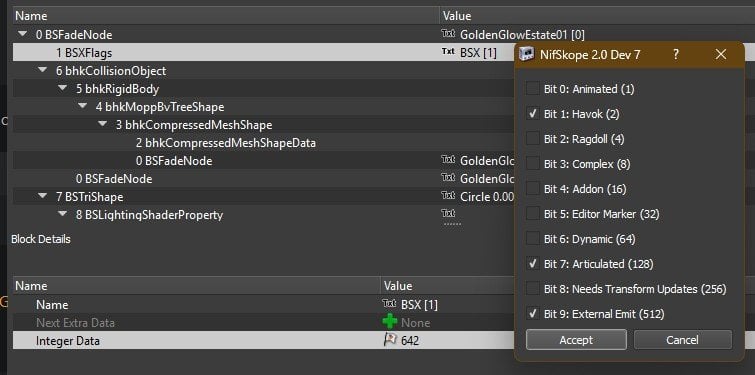Enable Bit 6: Dynamic flag
This screenshot has width=755, height=375.
533,239
